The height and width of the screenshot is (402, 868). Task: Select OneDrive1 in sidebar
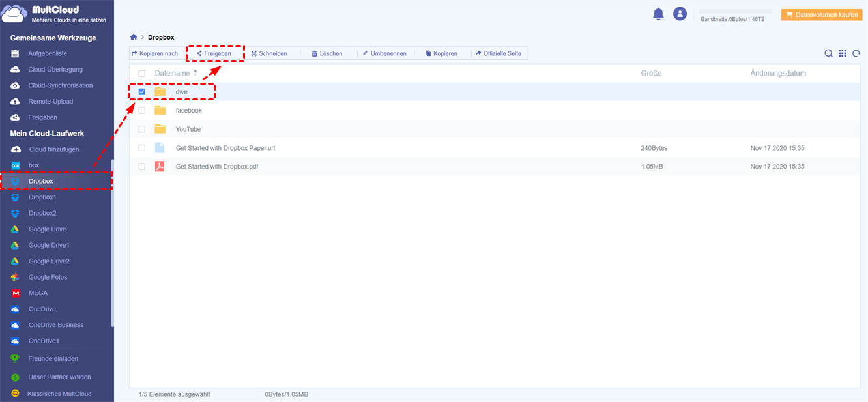[x=44, y=341]
